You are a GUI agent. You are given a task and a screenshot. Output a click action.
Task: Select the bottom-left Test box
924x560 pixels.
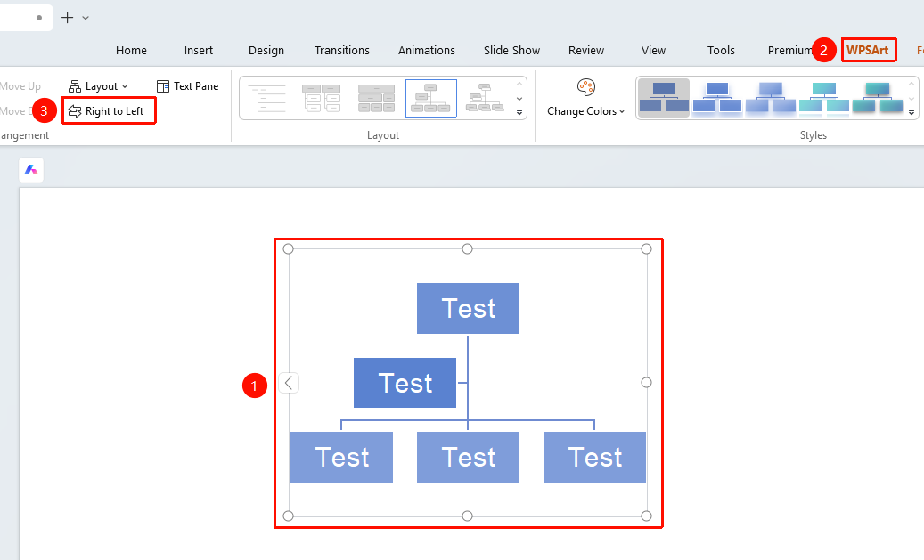(x=341, y=457)
